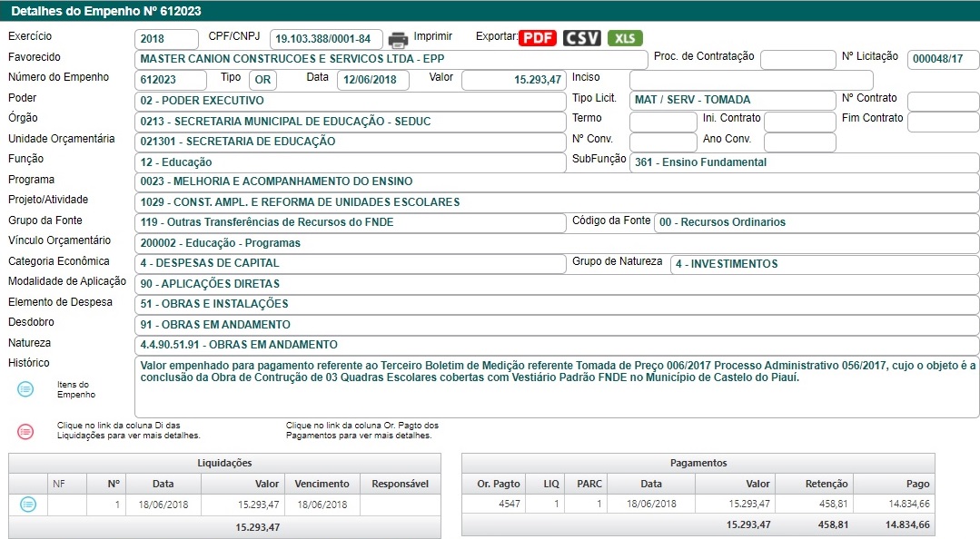
Task: Click the Programa field 0023 - MELHORIA
Action: click(x=557, y=181)
